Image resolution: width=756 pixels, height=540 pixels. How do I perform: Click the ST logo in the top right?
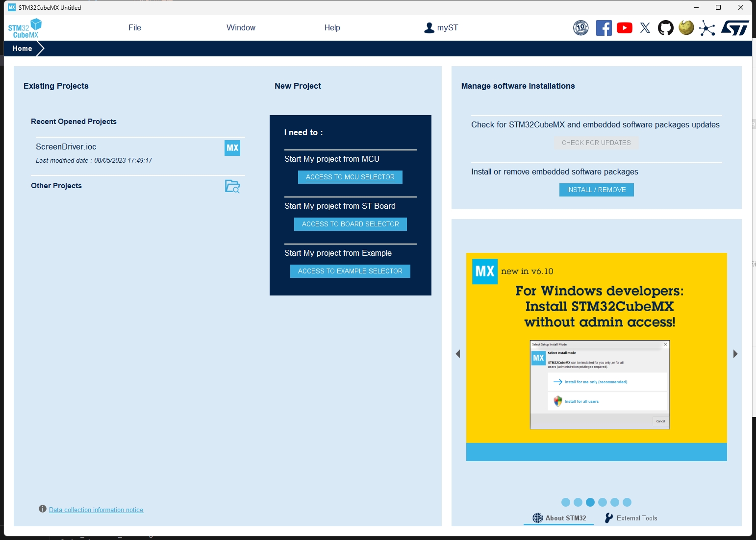(x=734, y=28)
